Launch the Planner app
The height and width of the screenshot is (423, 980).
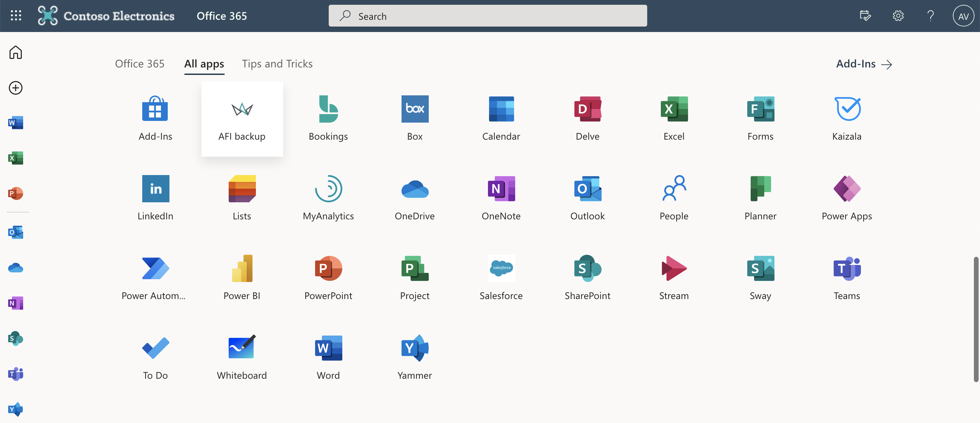coord(760,198)
